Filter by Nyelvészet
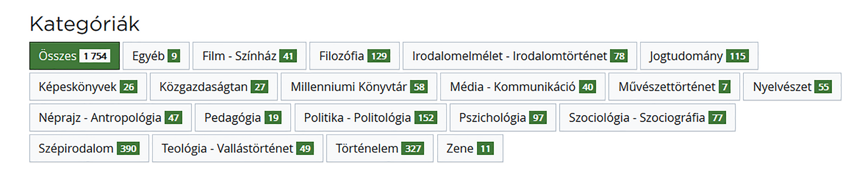 (x=793, y=87)
